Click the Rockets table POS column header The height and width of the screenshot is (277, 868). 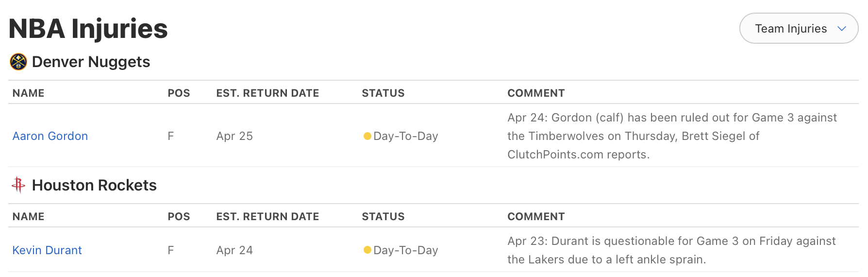coord(179,217)
